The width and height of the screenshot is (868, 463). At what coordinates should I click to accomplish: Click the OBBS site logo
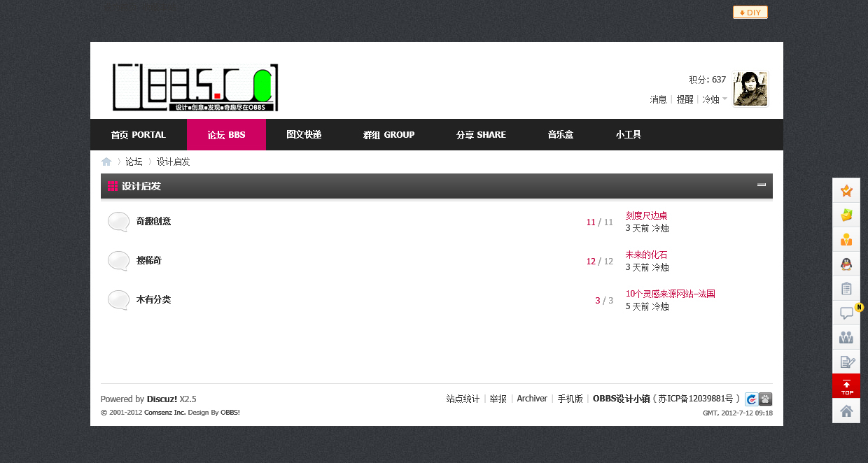tap(195, 88)
